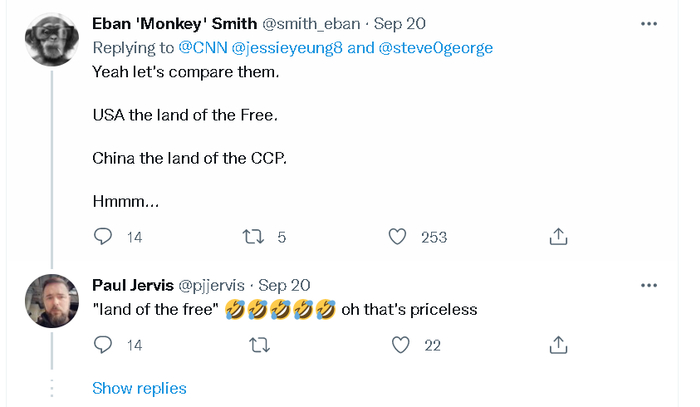Like Paul Jervis's tweet
700x407 pixels.
pyautogui.click(x=401, y=345)
